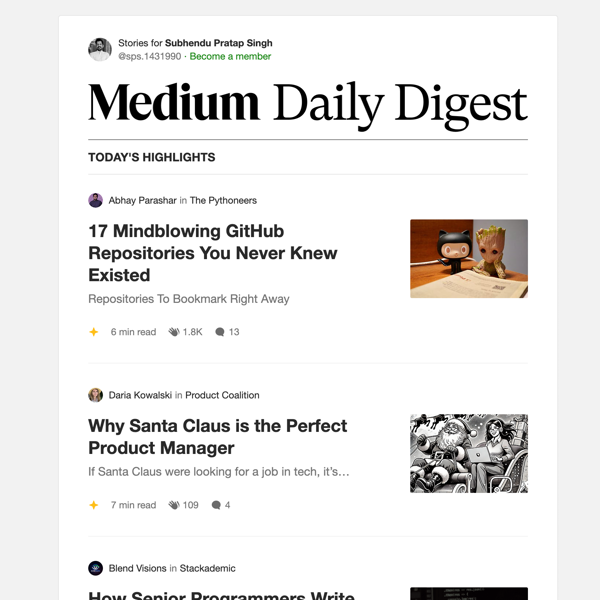600x600 pixels.
Task: Click the clap icon showing 109
Action: (174, 505)
